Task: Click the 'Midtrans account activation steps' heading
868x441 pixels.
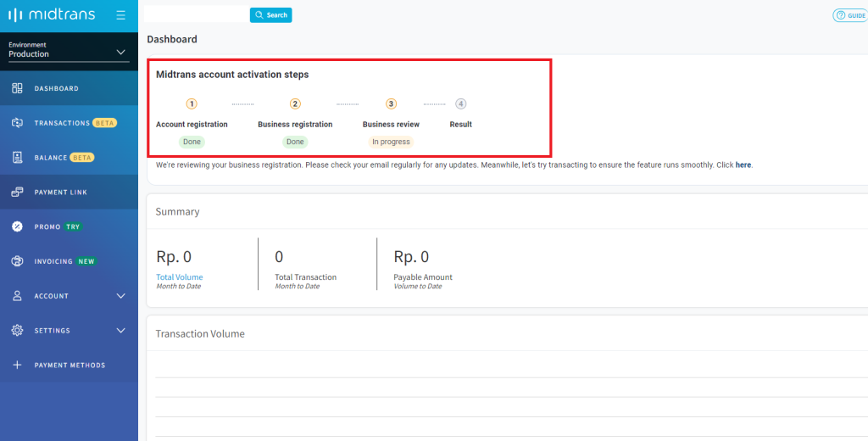Action: tap(232, 75)
